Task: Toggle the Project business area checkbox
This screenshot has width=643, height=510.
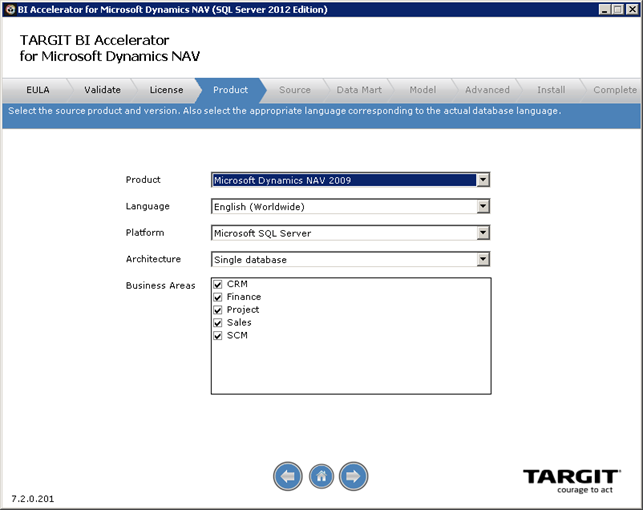Action: coord(218,310)
